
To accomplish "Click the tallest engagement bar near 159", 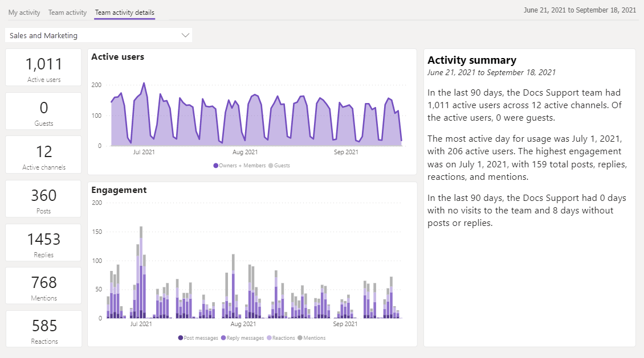I will [x=141, y=272].
